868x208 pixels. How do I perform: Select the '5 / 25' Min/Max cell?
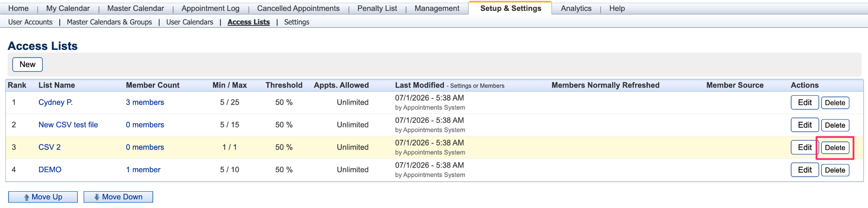pyautogui.click(x=230, y=102)
